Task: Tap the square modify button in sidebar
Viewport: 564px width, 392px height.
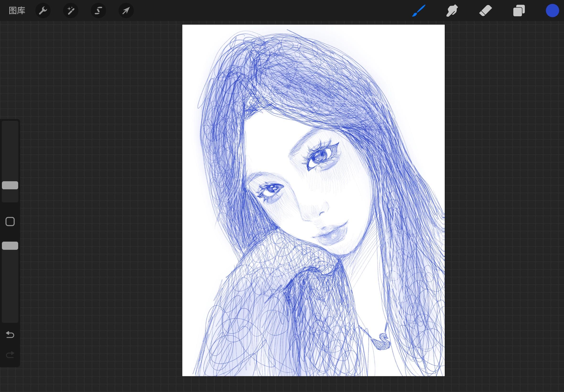Action: point(10,222)
